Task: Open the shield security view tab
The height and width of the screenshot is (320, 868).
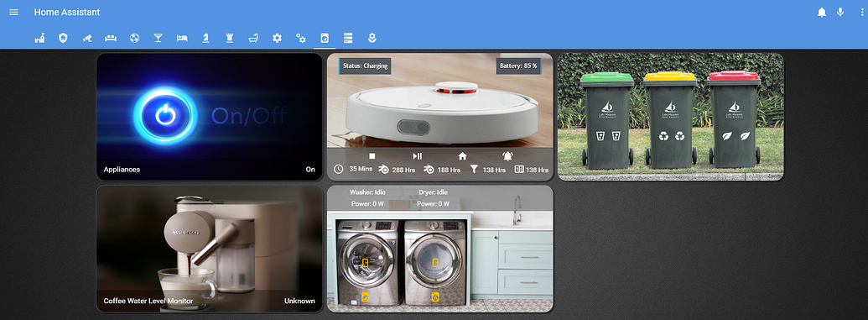Action: (63, 38)
